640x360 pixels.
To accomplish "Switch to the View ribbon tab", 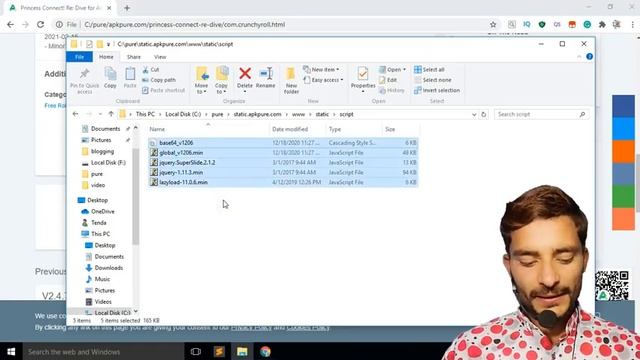I will pyautogui.click(x=160, y=57).
